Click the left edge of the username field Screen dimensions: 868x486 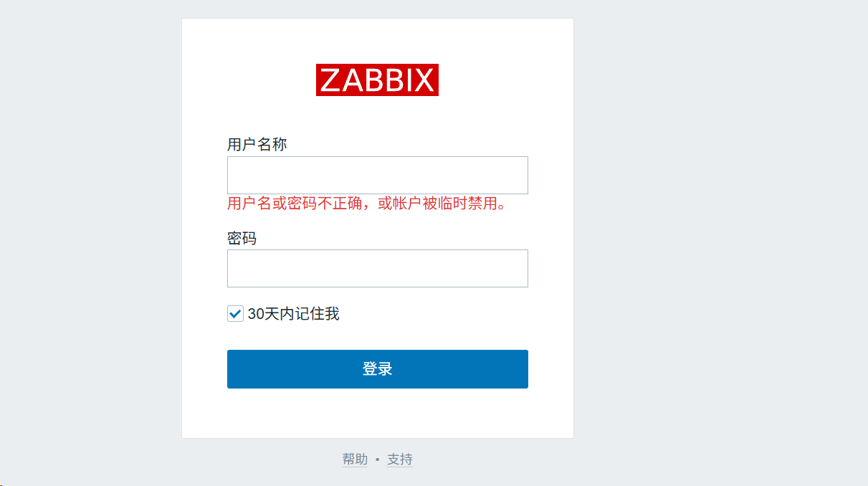tap(232, 175)
